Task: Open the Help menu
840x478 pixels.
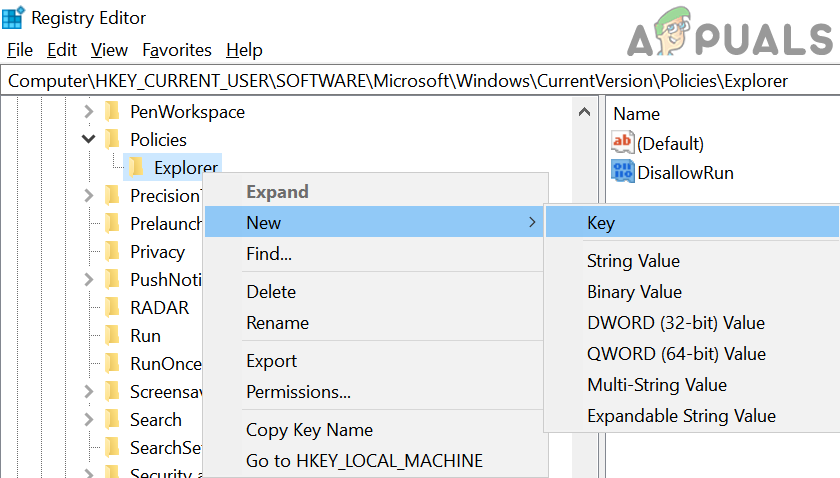Action: point(244,50)
